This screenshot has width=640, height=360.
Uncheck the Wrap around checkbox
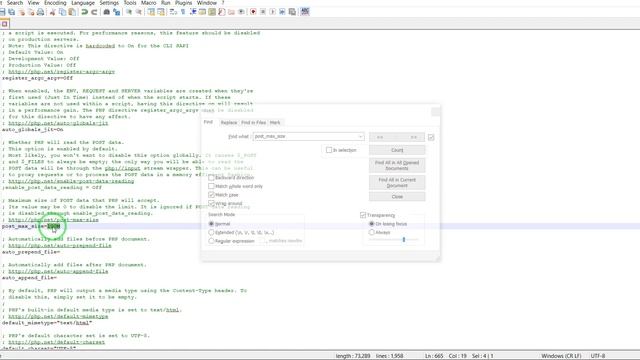click(211, 203)
